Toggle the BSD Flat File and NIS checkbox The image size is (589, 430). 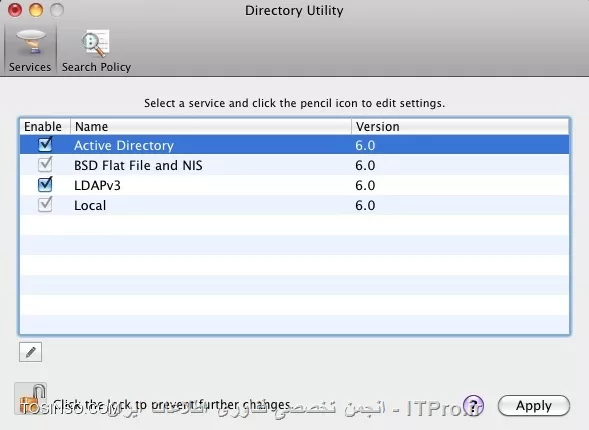pos(45,164)
